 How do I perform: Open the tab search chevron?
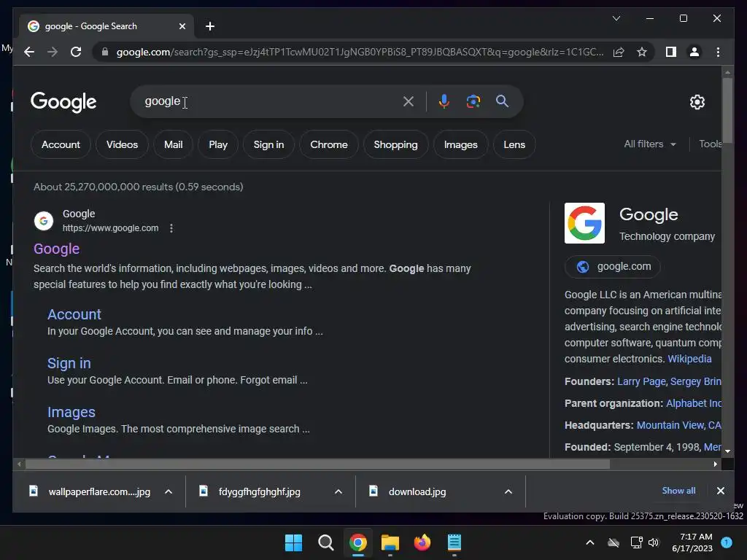616,18
